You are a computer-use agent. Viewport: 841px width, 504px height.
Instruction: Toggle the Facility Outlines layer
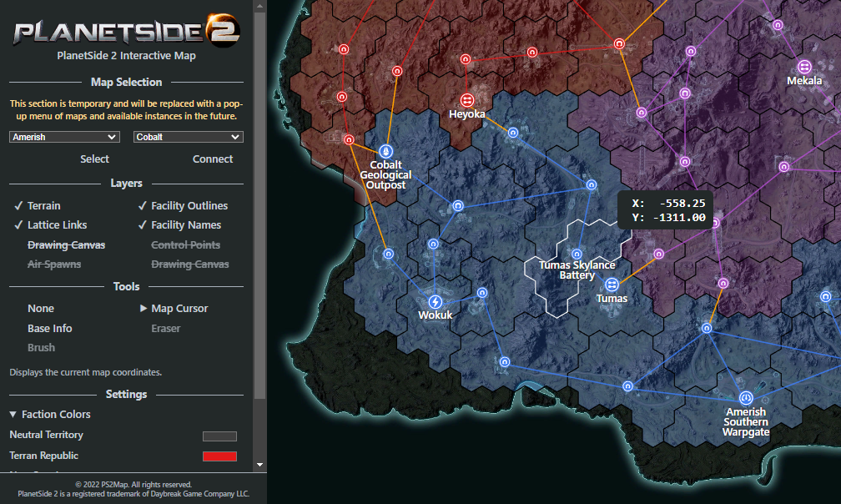(x=183, y=206)
